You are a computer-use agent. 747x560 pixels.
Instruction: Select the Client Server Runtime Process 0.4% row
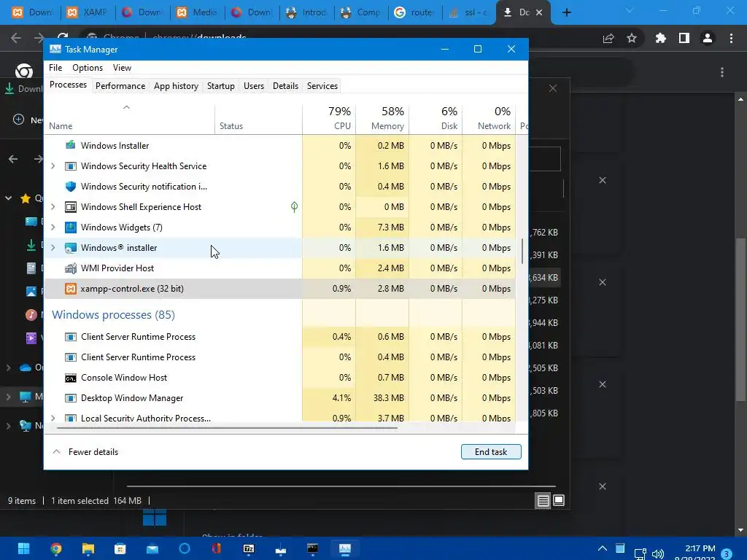tap(280, 337)
